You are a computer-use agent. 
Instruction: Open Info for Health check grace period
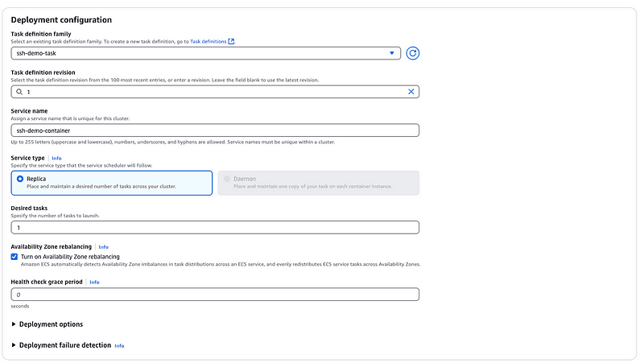94,283
